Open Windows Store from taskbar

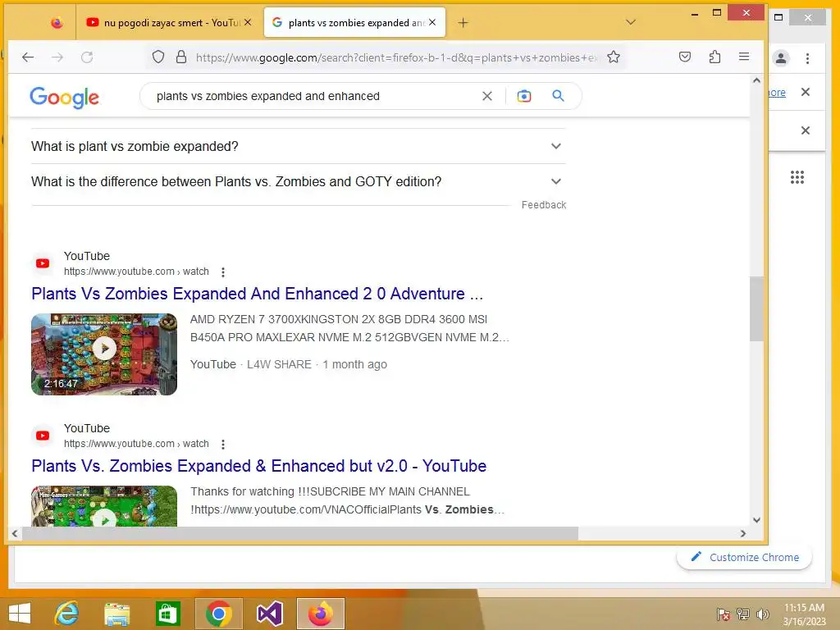click(x=167, y=614)
